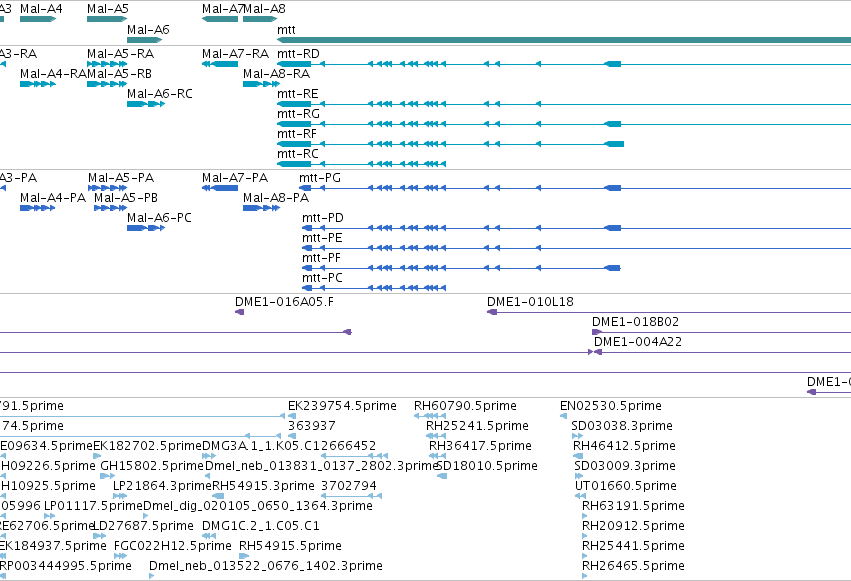Click the mtt-RF transcript label
This screenshot has height=581, width=851.
[x=297, y=134]
